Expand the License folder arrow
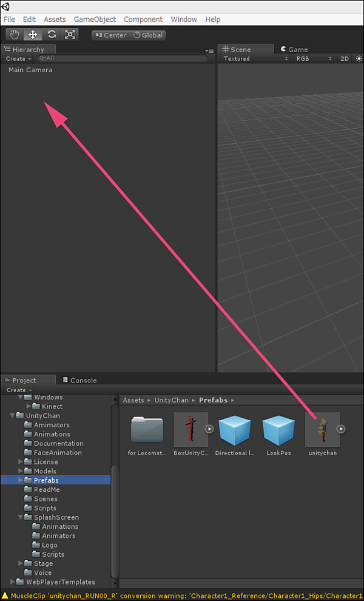Viewport: 364px width, 601px height. (21, 462)
